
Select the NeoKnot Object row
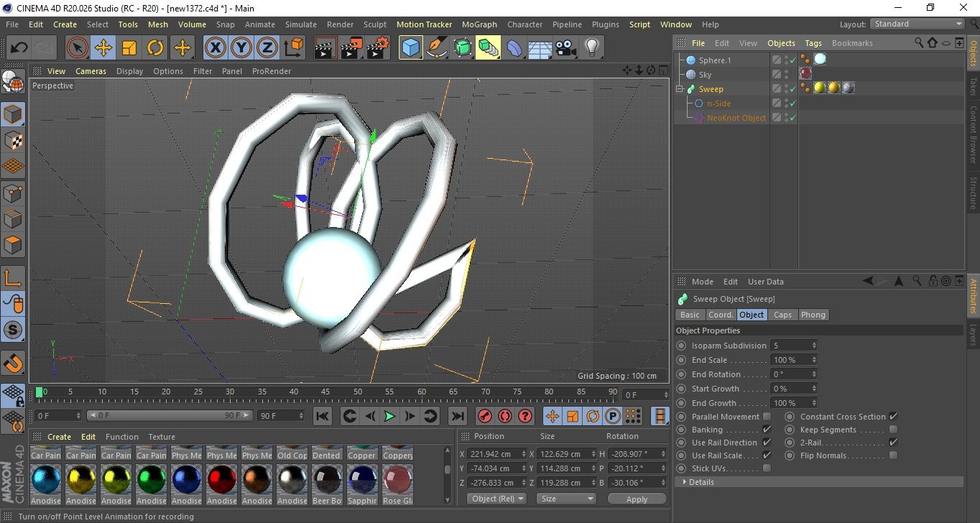(736, 118)
